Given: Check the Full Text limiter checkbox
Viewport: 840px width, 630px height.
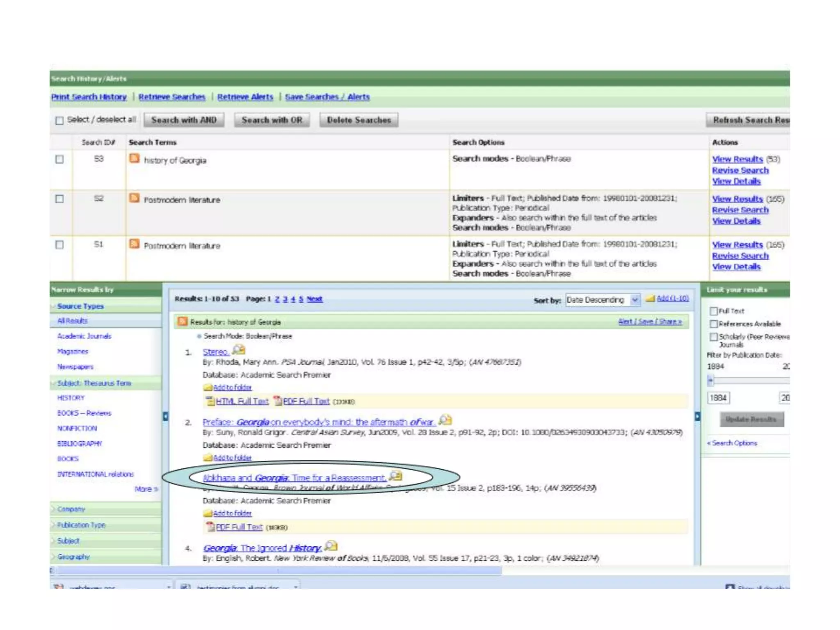Looking at the screenshot, I should [x=714, y=311].
